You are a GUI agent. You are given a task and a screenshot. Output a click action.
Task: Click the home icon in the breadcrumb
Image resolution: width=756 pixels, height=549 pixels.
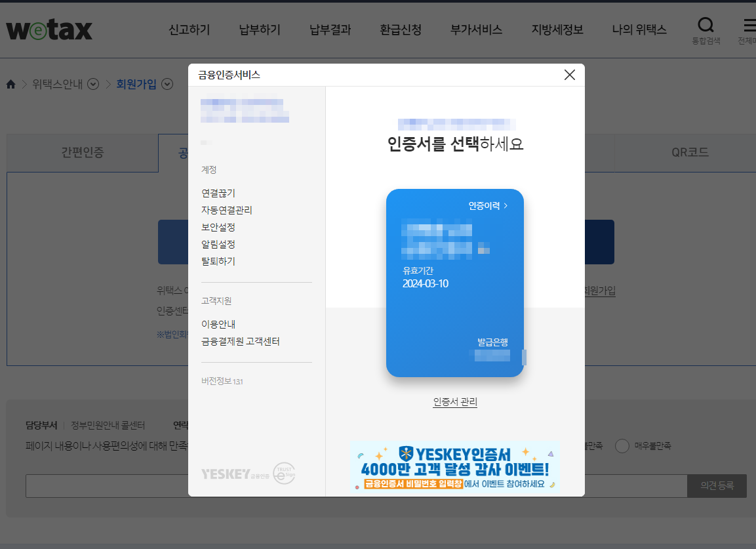10,84
